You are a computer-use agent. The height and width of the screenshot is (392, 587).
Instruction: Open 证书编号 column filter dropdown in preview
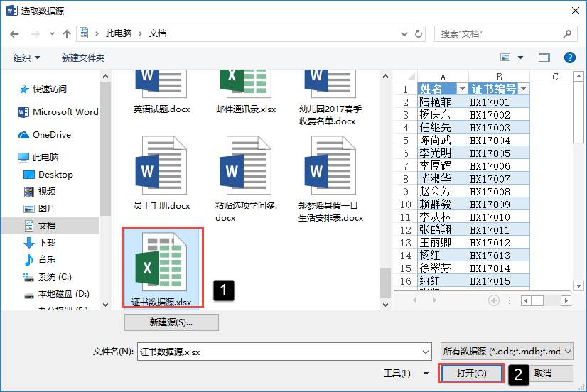pyautogui.click(x=523, y=89)
